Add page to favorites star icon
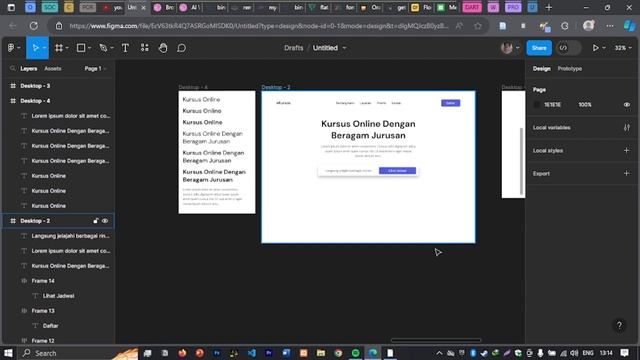 478,26
